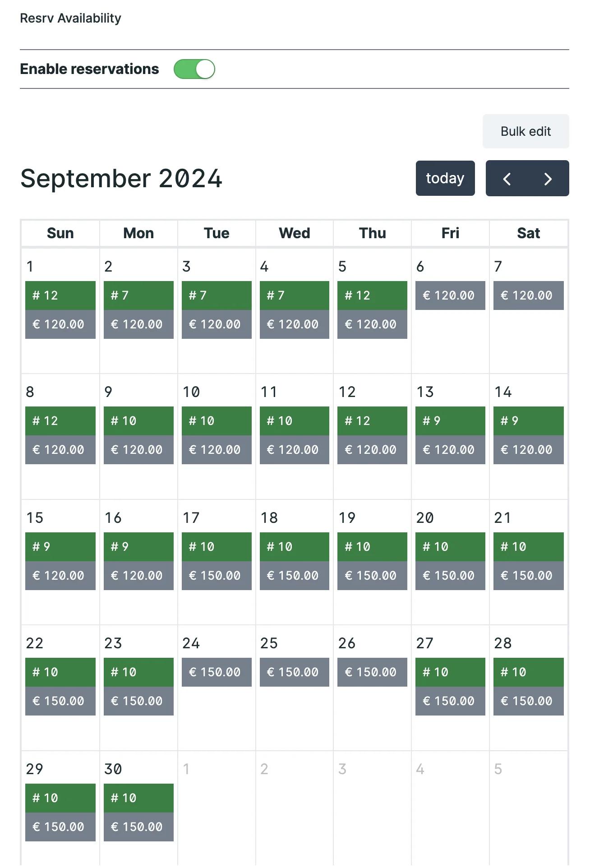This screenshot has height=868, width=590.
Task: Select the Resrv Availability title
Action: (x=70, y=18)
